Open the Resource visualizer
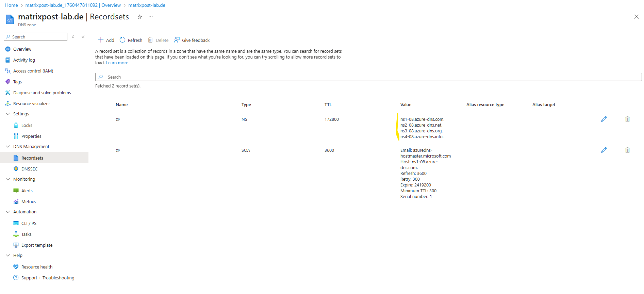This screenshot has width=644, height=294. pyautogui.click(x=32, y=104)
